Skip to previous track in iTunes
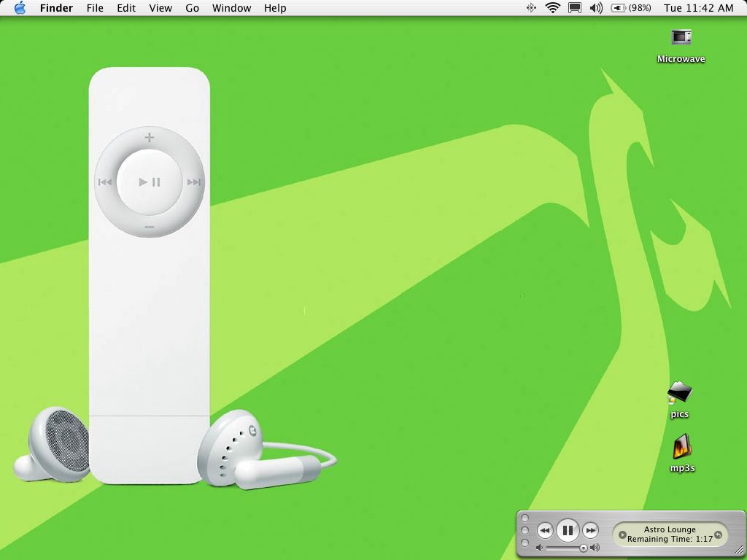This screenshot has width=747, height=560. click(x=545, y=531)
